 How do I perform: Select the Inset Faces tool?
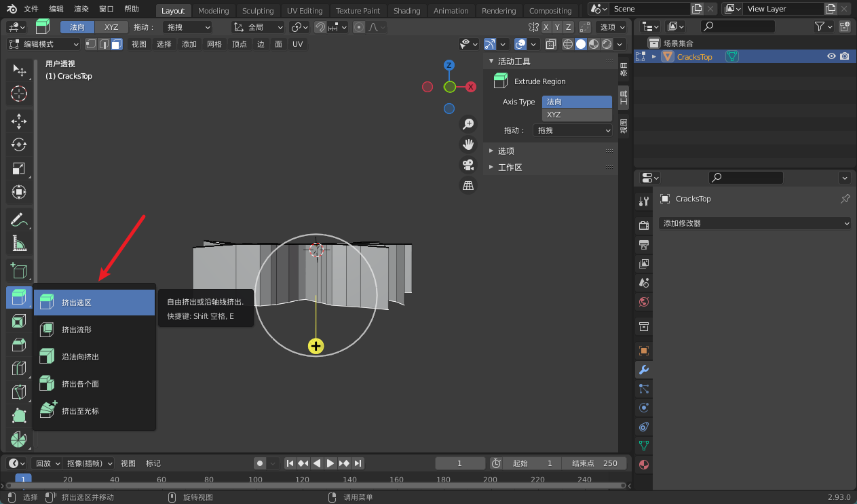point(19,322)
